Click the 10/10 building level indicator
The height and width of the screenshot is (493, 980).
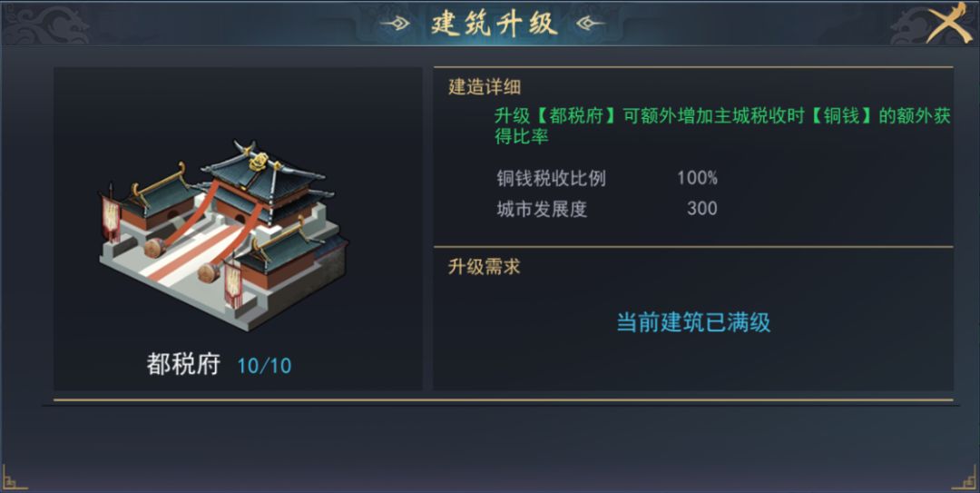(264, 366)
